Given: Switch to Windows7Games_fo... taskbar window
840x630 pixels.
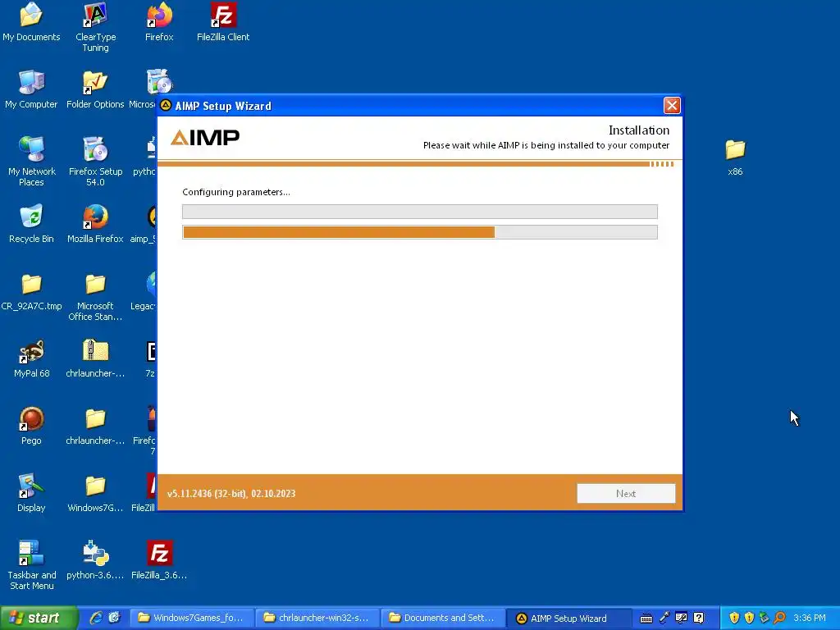Looking at the screenshot, I should click(192, 618).
